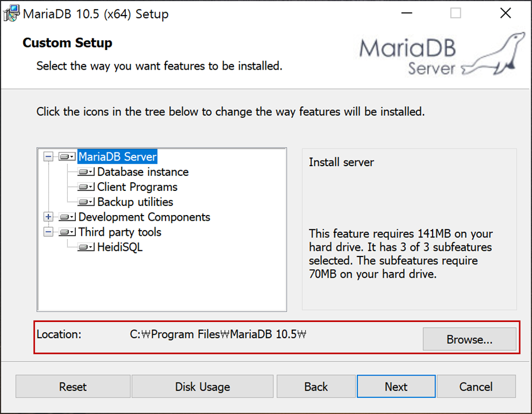Expand the Development Components tree node
Viewport: 532px width, 414px height.
[48, 217]
